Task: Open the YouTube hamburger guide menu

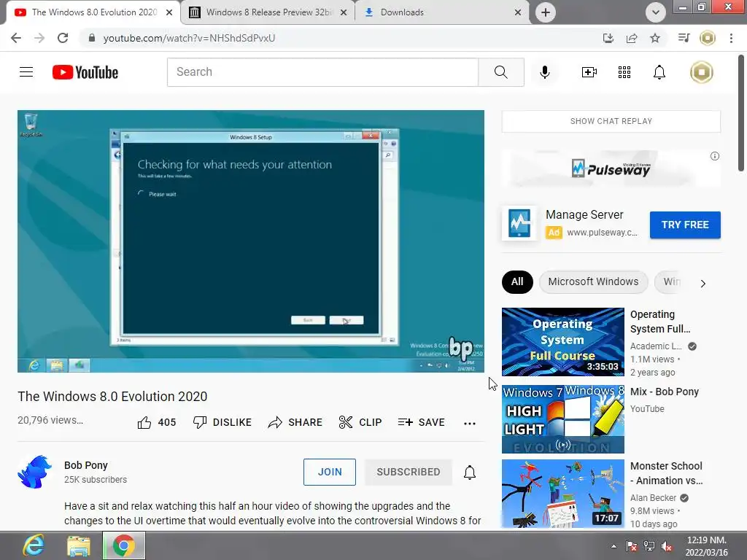Action: [26, 72]
